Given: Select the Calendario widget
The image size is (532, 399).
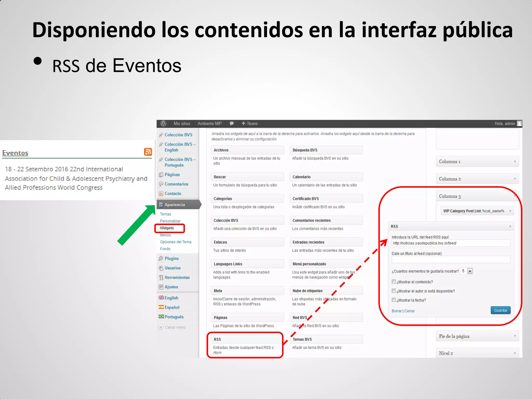Looking at the screenshot, I should click(x=326, y=177).
